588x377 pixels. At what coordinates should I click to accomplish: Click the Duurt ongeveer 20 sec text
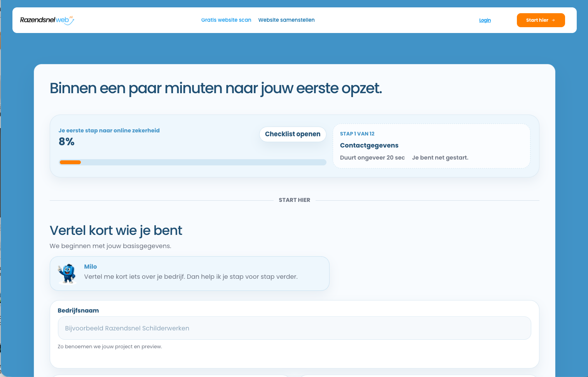pos(372,158)
